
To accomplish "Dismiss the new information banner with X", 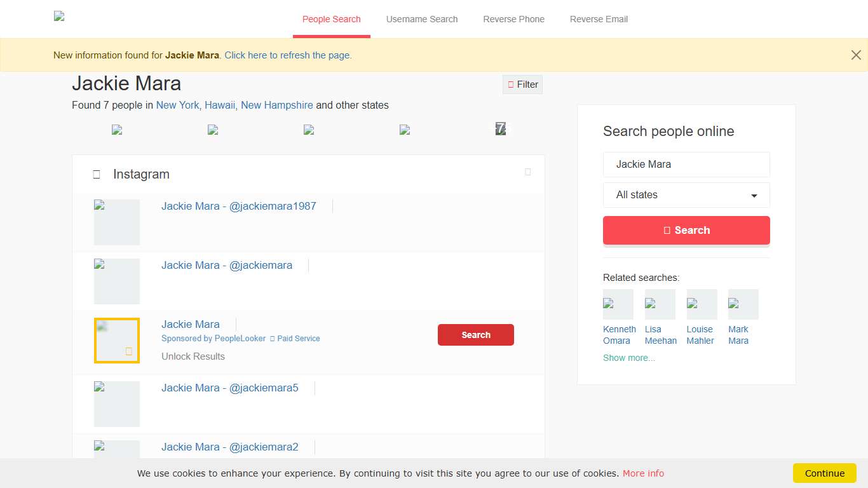I will (x=856, y=55).
